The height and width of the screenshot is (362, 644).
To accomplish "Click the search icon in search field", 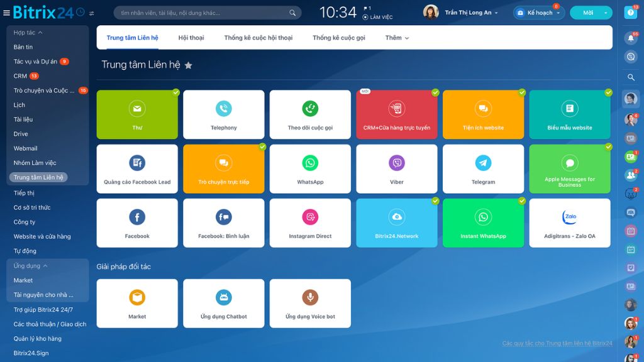I will (x=292, y=13).
